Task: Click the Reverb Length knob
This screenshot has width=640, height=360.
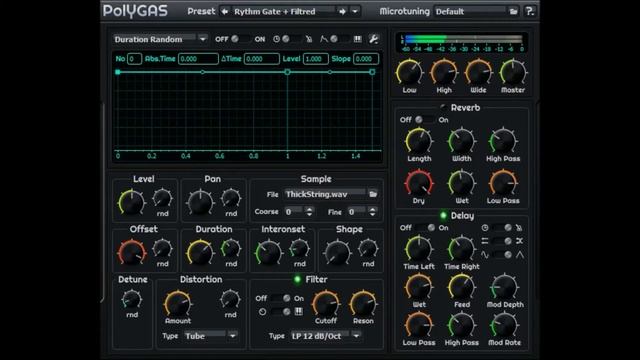Action: [419, 141]
